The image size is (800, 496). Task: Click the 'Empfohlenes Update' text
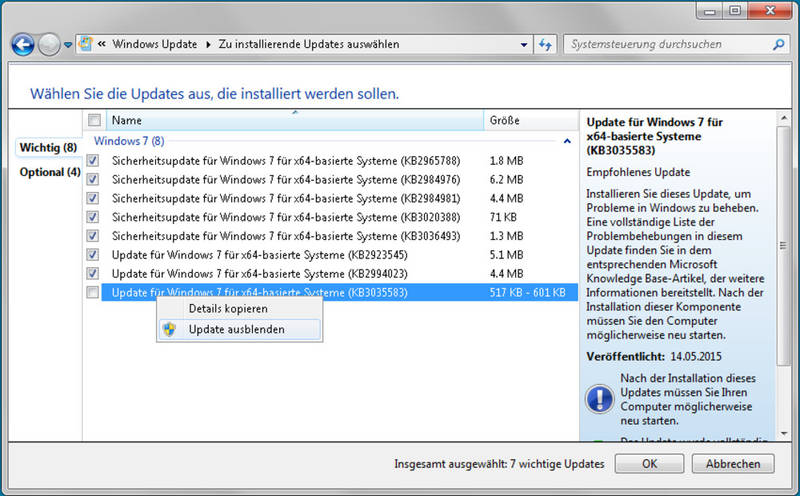point(638,172)
